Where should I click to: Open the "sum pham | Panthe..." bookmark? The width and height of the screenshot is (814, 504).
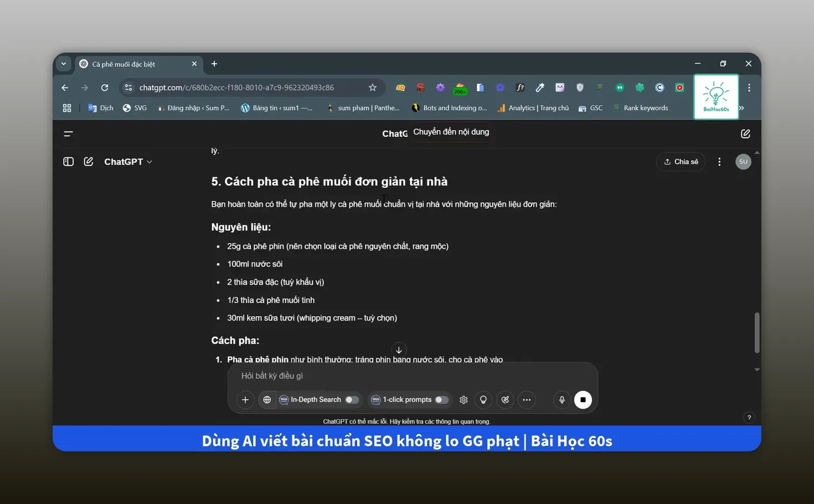(363, 108)
